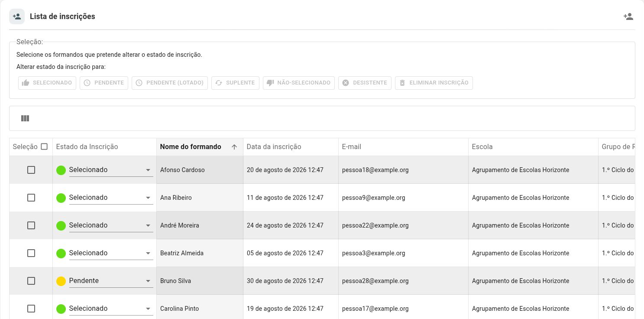644x319 pixels.
Task: Click email pessoa3@example.org
Action: click(x=374, y=253)
